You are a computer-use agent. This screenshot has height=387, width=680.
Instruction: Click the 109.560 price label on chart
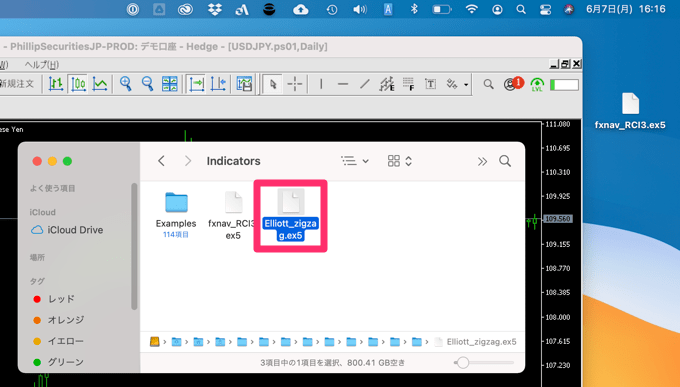click(558, 219)
